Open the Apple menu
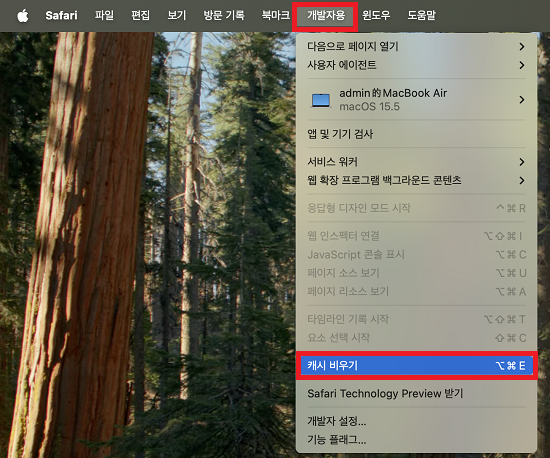This screenshot has height=458, width=550. (23, 15)
